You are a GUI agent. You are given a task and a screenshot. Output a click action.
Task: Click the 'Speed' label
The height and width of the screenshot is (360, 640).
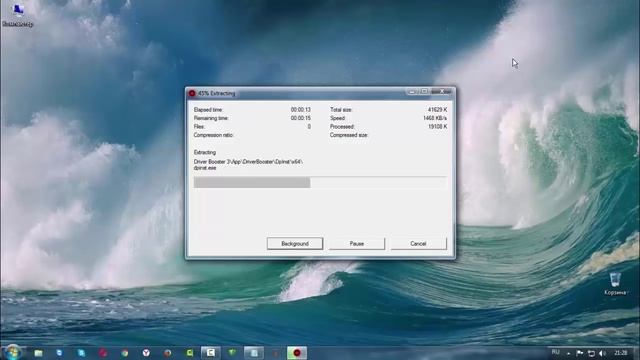[338, 118]
